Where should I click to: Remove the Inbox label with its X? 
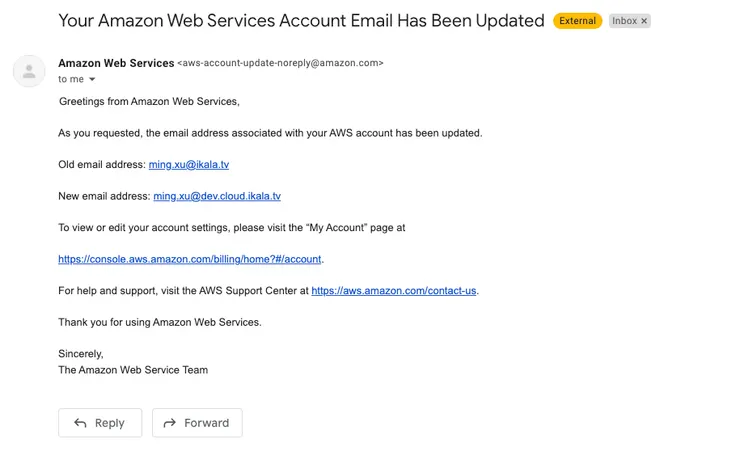point(644,21)
